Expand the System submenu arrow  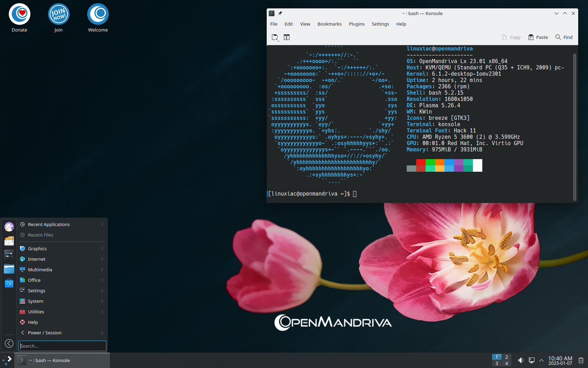102,301
